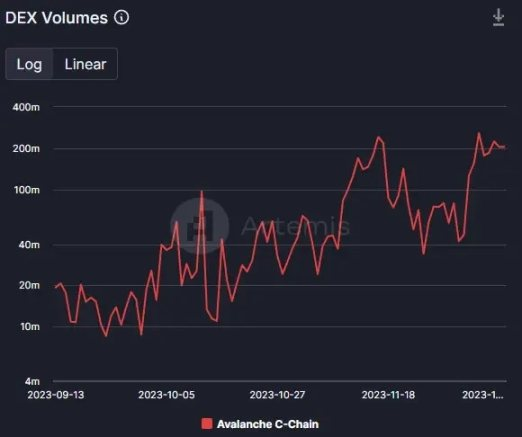Click the 100m y-axis label
This screenshot has width=522, height=437.
click(27, 190)
